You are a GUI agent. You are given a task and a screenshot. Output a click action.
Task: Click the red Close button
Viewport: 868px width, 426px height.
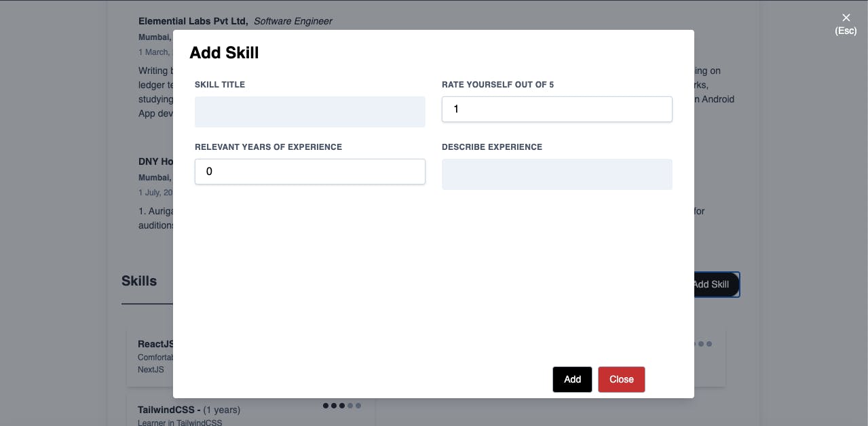pos(622,379)
